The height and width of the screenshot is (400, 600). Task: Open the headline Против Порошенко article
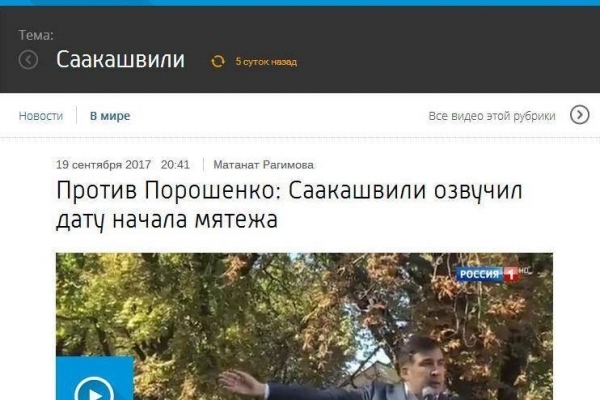pyautogui.click(x=289, y=205)
